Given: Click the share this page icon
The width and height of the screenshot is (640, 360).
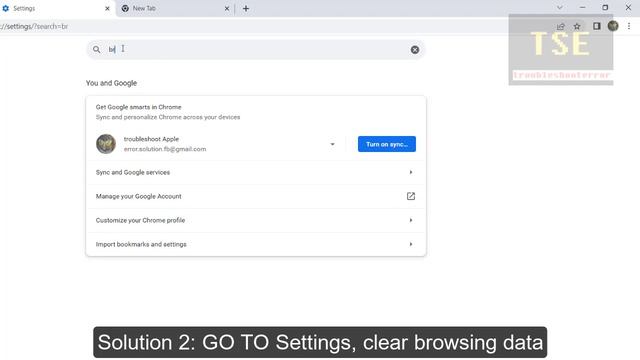Looking at the screenshot, I should 560,26.
